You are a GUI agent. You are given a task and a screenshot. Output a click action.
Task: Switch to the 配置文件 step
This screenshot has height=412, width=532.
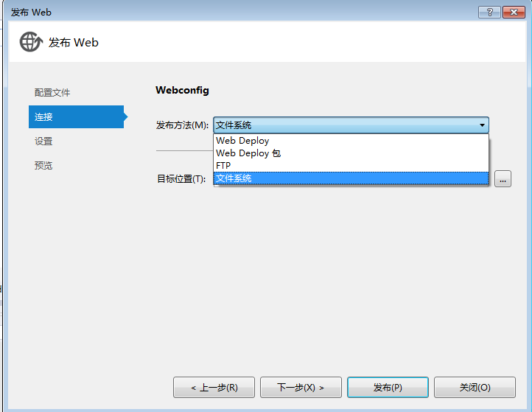(52, 93)
